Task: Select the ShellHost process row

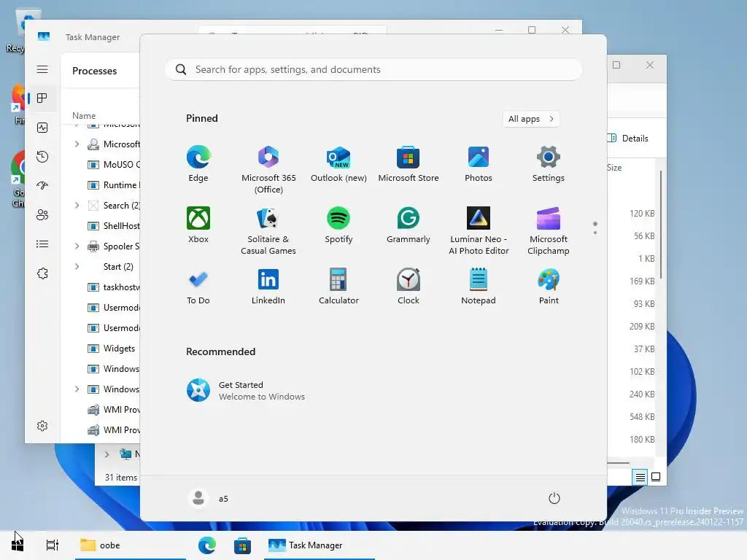Action: tap(101, 226)
